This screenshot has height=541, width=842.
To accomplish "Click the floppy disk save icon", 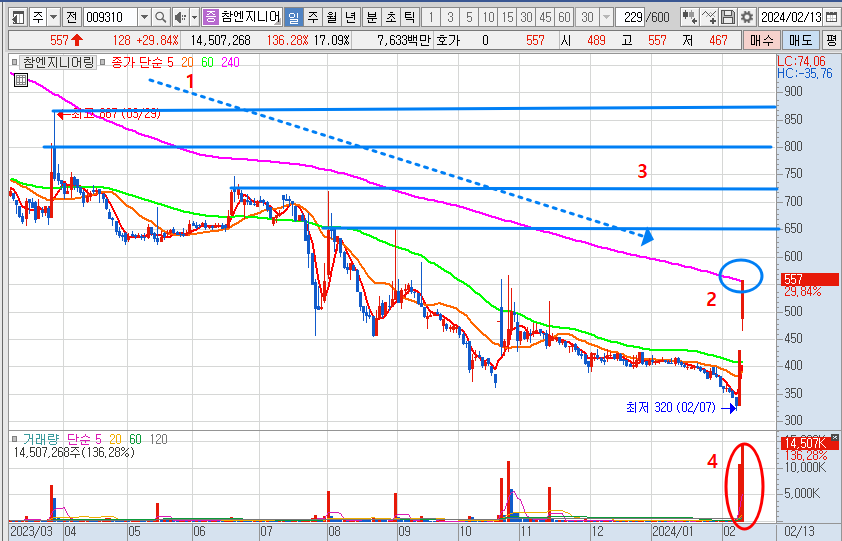I will tap(728, 17).
